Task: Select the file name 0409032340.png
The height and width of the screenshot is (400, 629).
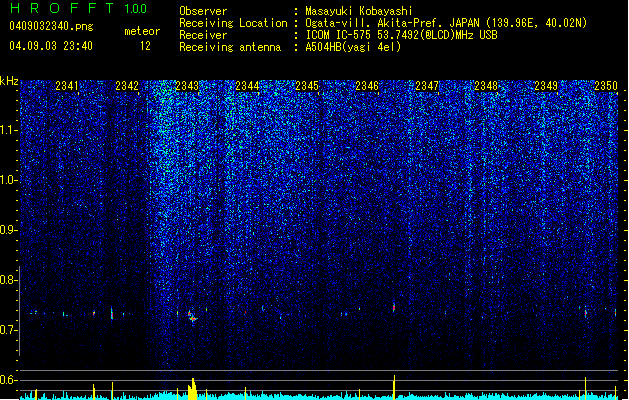Action: [51, 26]
